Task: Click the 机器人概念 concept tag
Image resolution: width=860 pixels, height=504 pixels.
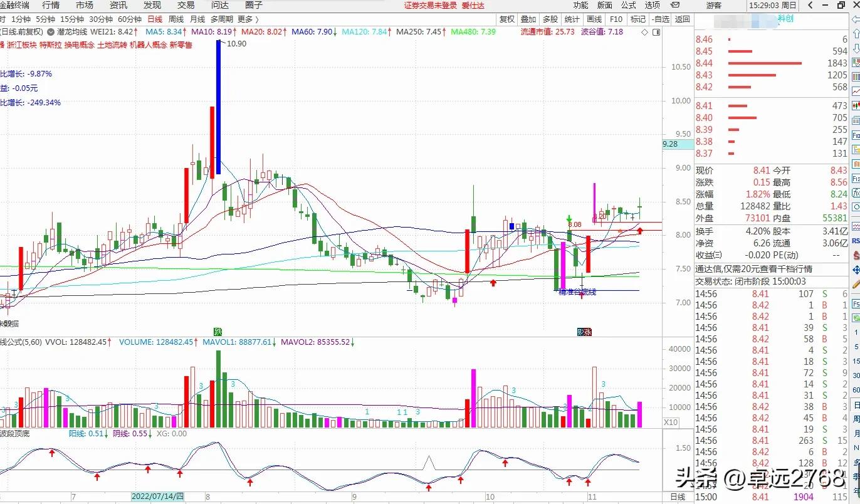Action: tap(149, 45)
